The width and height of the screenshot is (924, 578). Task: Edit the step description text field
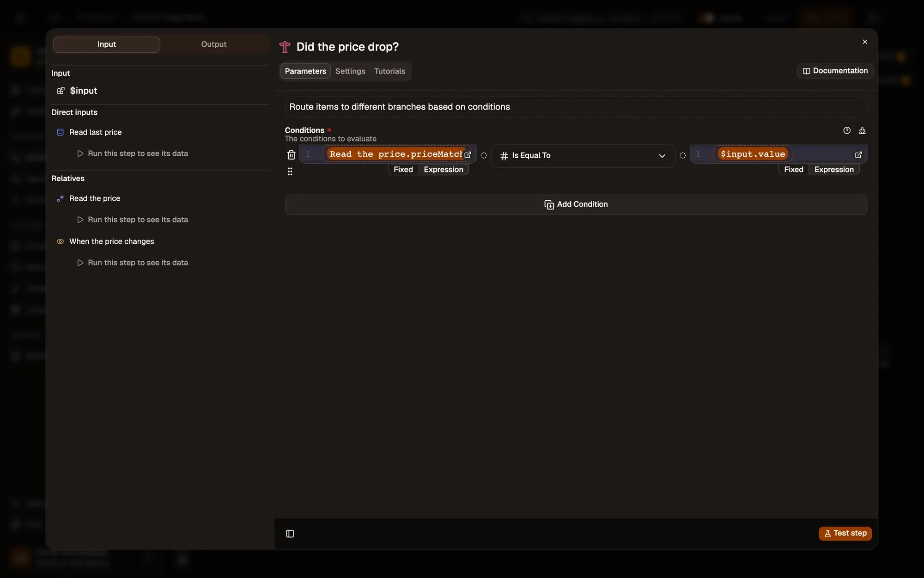click(x=576, y=107)
